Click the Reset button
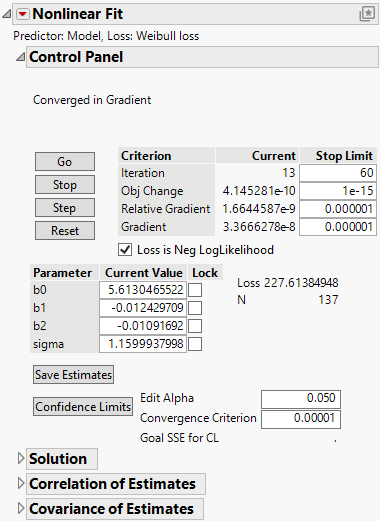The height and width of the screenshot is (521, 380). (65, 231)
